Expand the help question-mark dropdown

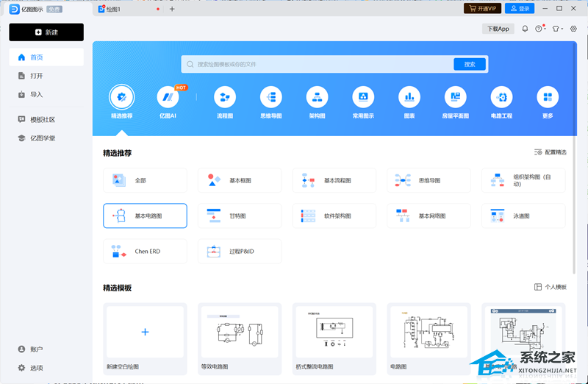(539, 29)
